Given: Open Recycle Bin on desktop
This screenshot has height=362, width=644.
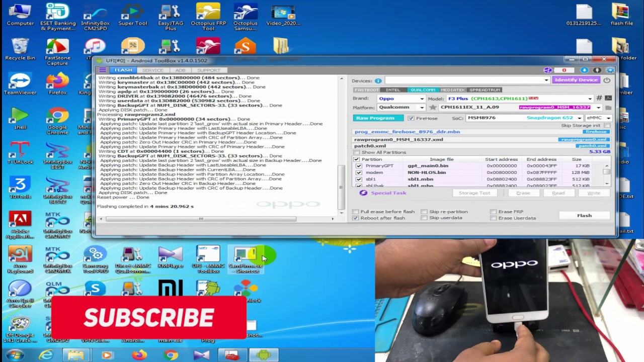Looking at the screenshot, I should point(20,49).
